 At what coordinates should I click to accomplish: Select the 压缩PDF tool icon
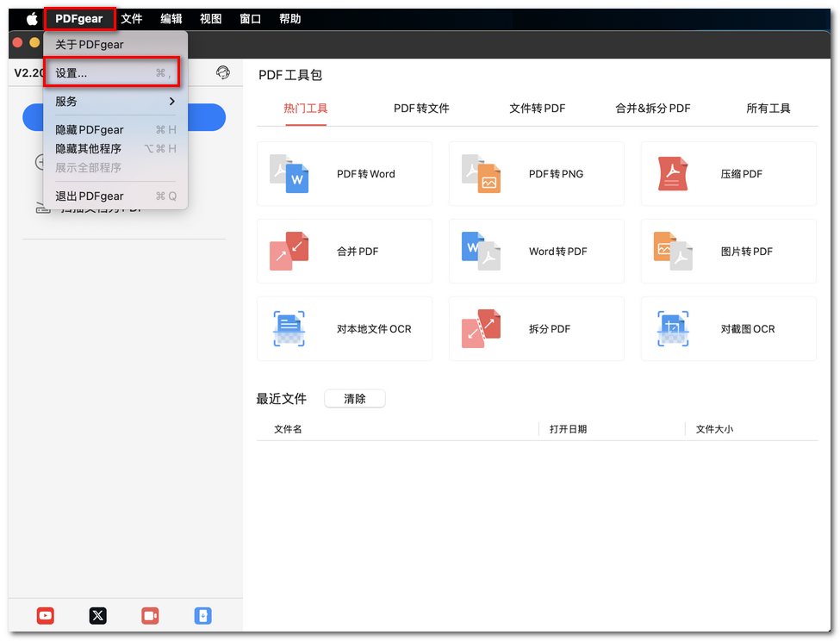point(673,173)
